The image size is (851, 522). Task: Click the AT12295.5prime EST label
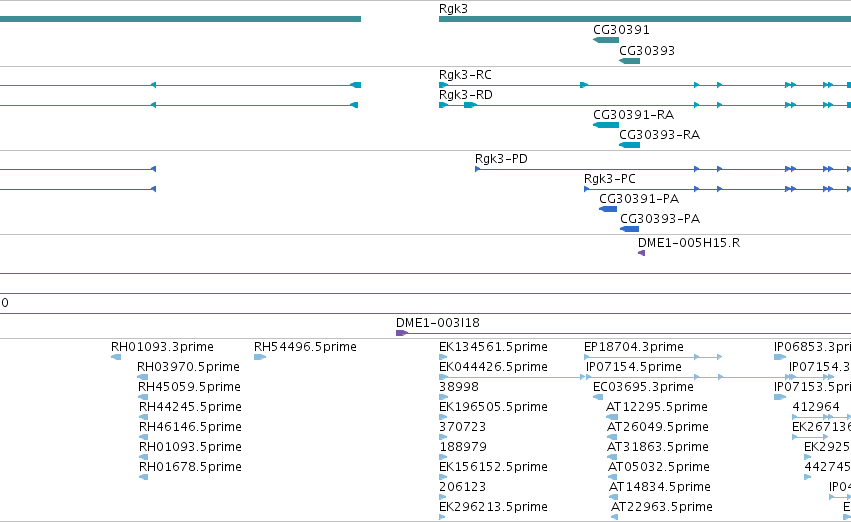click(657, 407)
